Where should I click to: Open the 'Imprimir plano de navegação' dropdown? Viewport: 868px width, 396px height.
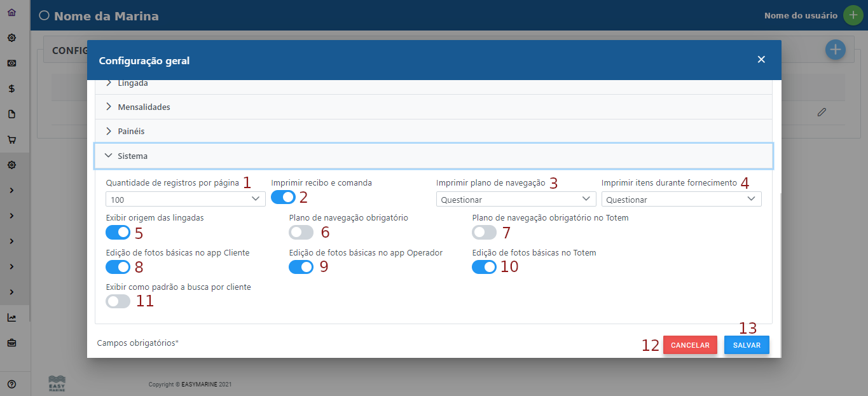tap(516, 198)
